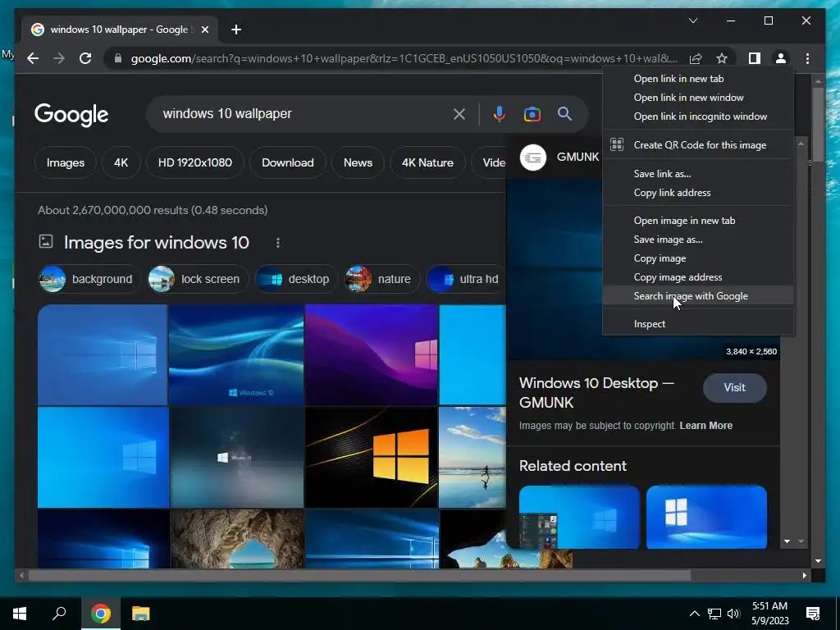Select the News filter chip
Viewport: 840px width, 630px height.
click(x=358, y=162)
